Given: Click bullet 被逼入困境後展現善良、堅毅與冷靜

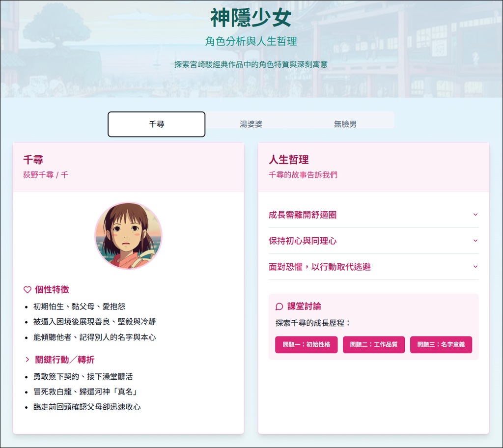Looking at the screenshot, I should (95, 322).
